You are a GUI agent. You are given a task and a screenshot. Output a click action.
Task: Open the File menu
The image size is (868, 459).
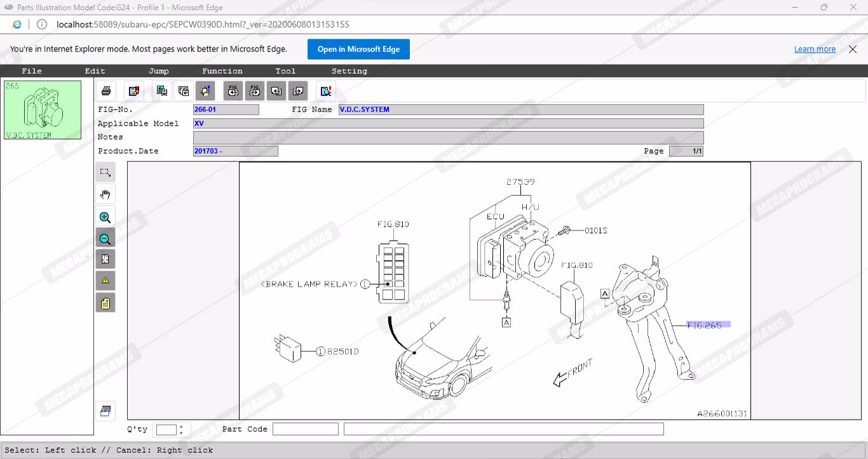32,71
